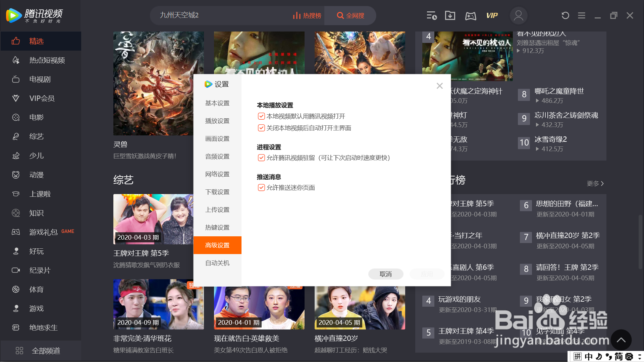The width and height of the screenshot is (644, 362).
Task: Disable 允许腾讯视频驻留 checkbox
Action: coord(261,158)
